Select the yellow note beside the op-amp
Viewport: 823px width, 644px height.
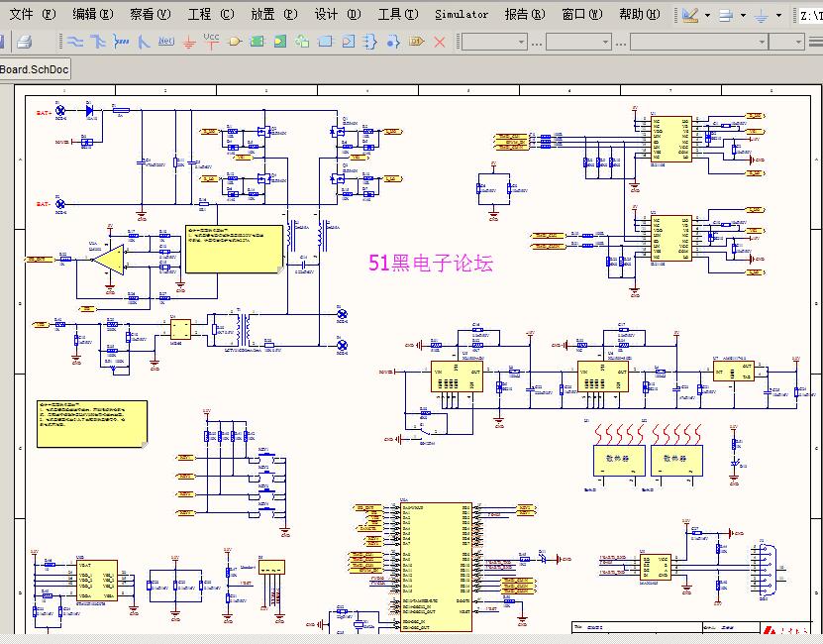[235, 249]
